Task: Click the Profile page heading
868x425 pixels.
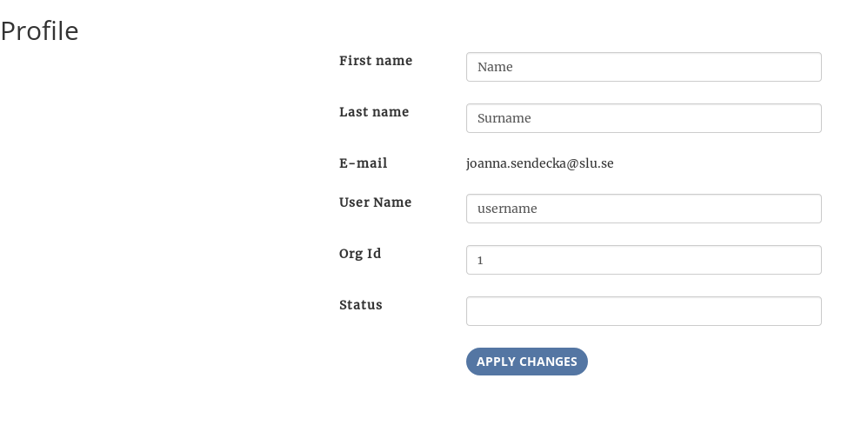Action: (40, 31)
